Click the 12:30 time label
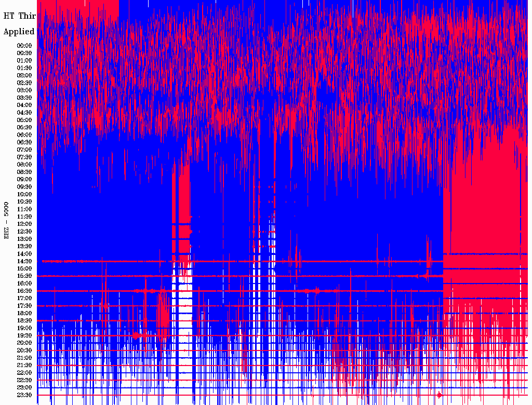This screenshot has height=405, width=532. click(24, 232)
